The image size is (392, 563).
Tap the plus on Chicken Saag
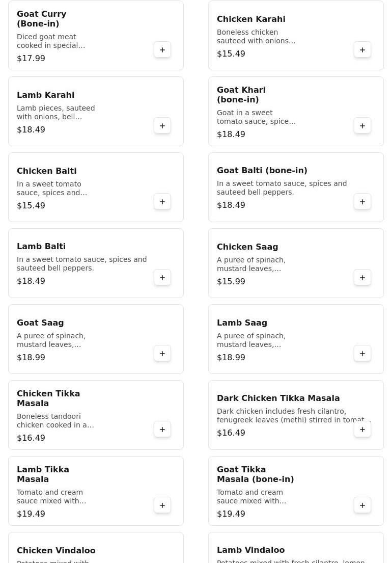[x=362, y=278]
